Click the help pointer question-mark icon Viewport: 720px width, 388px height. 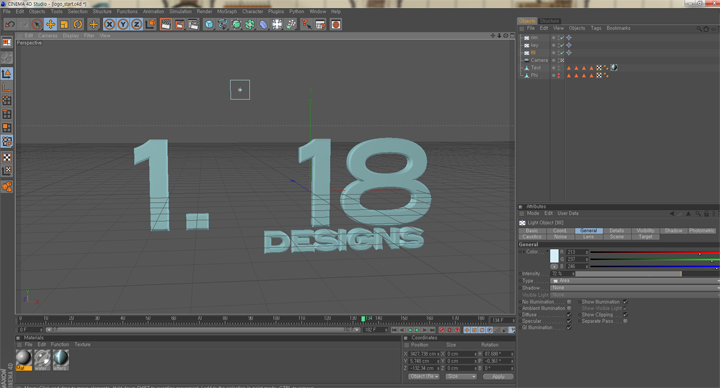[306, 24]
